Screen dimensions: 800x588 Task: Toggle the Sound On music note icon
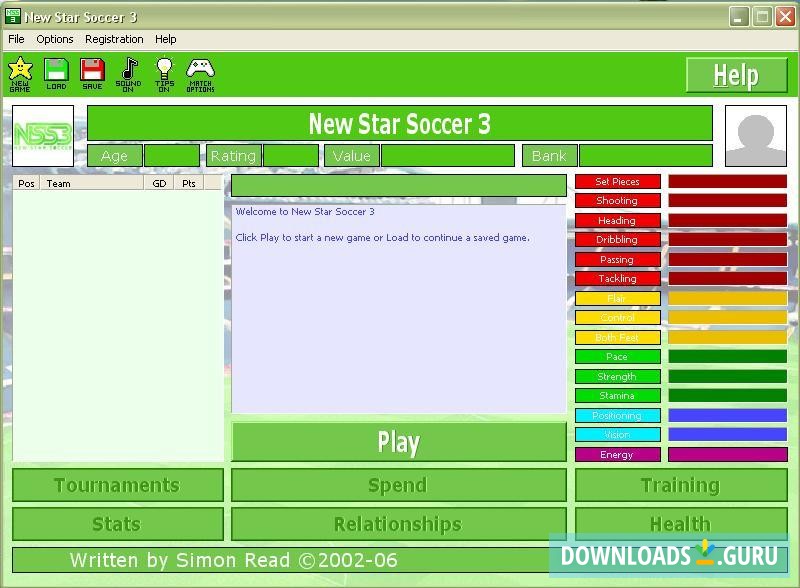point(128,71)
